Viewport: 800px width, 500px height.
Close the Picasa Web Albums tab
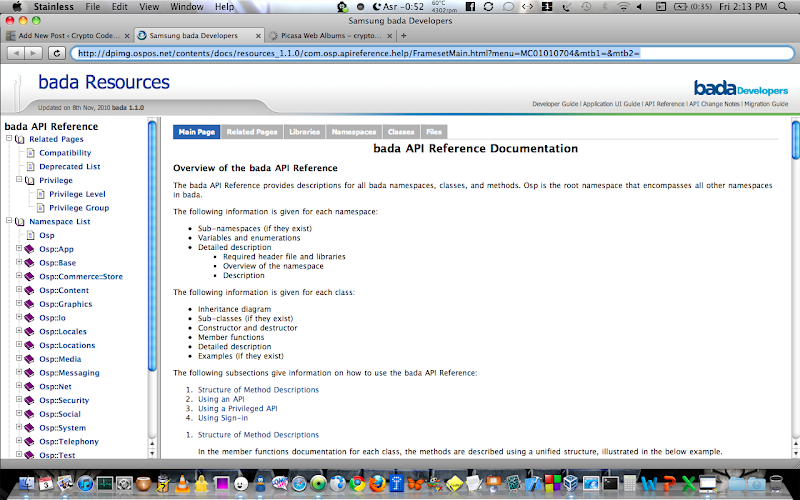(x=390, y=36)
